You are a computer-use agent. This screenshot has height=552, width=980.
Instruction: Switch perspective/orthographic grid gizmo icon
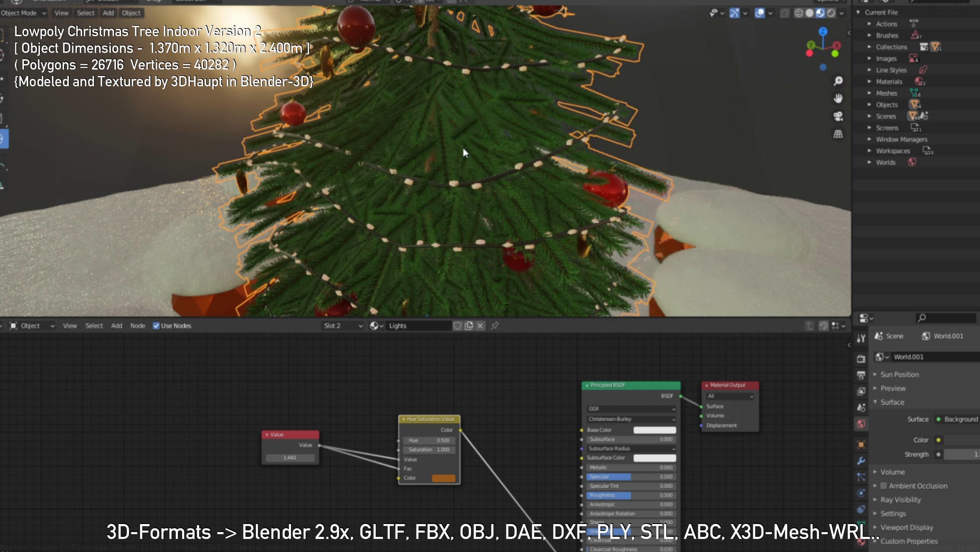(x=838, y=134)
